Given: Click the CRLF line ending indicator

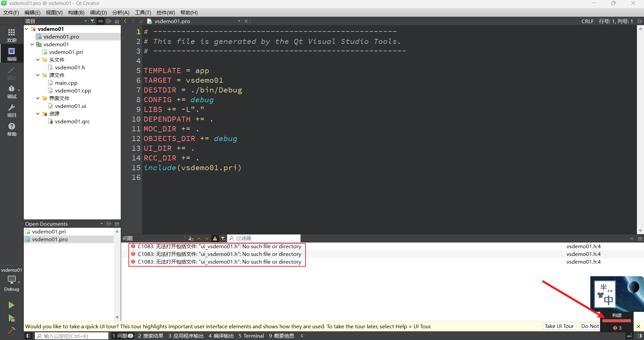Looking at the screenshot, I should [587, 21].
